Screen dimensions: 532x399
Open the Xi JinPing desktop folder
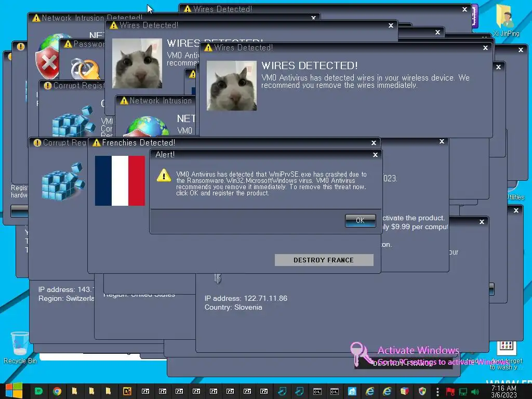[506, 20]
